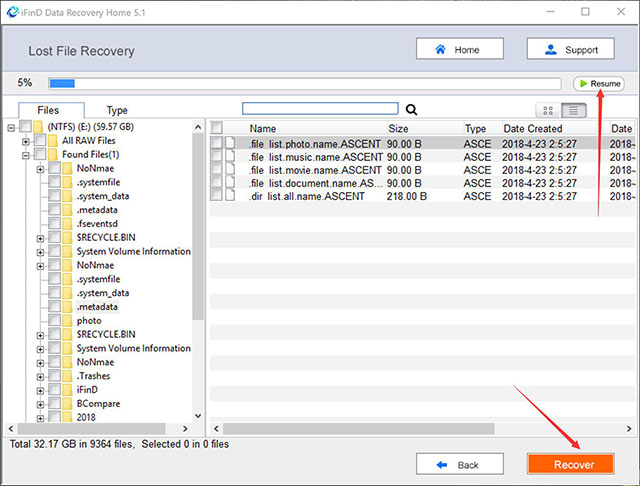Expand the All RAW Files node

coord(26,142)
